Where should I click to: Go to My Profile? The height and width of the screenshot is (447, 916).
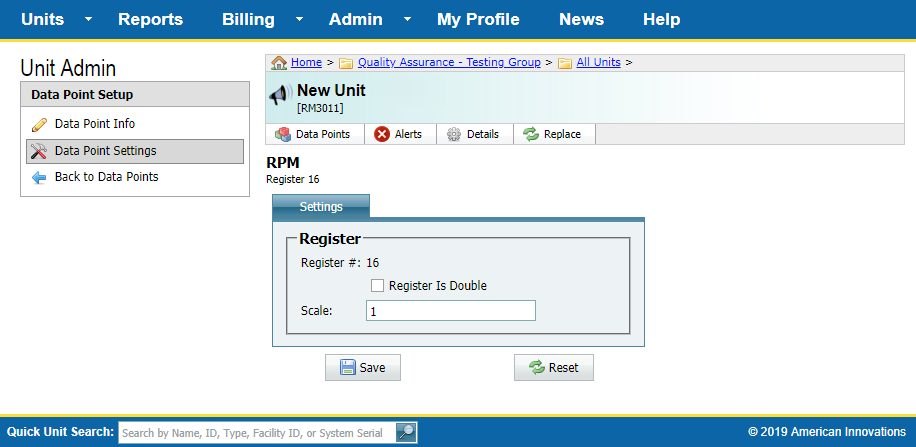pyautogui.click(x=478, y=19)
